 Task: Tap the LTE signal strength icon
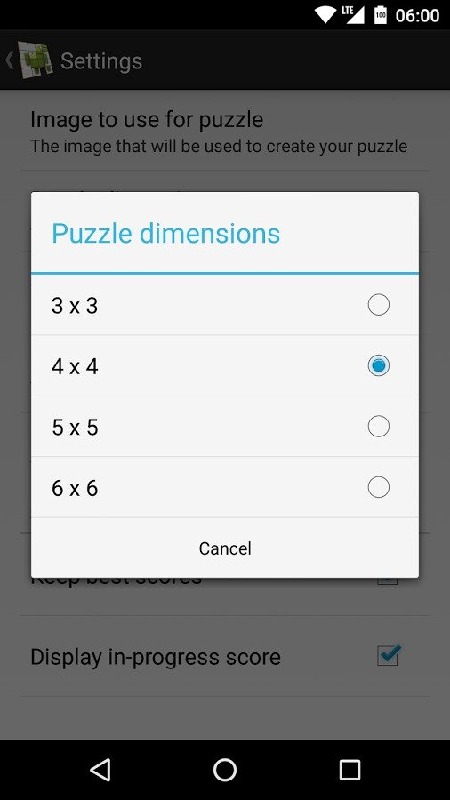353,15
